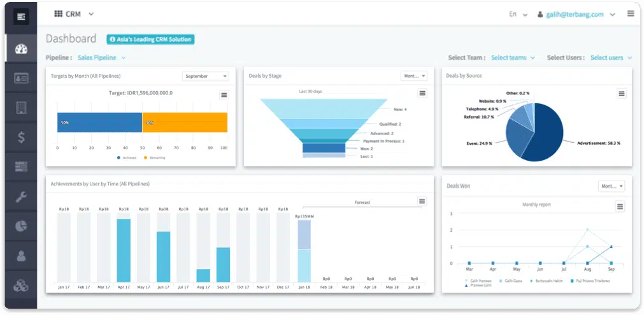Open the hamburger menu in top bar

point(631,13)
